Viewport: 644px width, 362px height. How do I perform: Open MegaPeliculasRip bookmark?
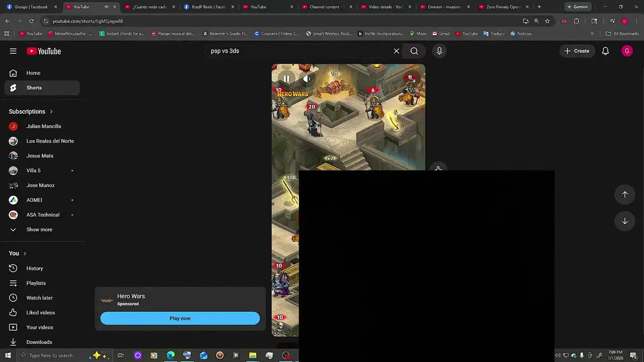[69, 34]
